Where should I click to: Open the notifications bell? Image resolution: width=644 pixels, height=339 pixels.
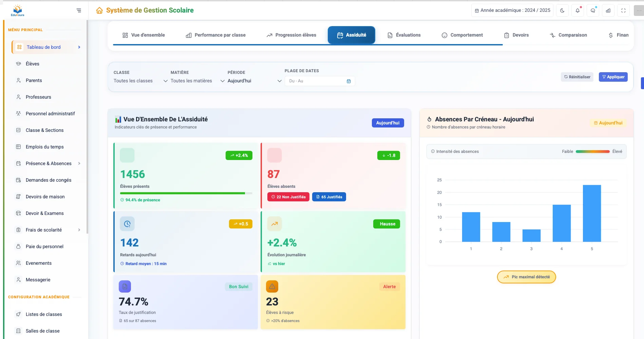(x=577, y=11)
